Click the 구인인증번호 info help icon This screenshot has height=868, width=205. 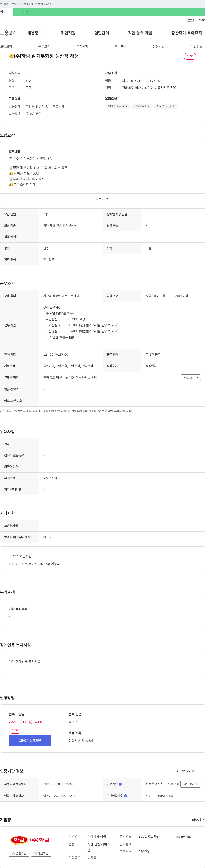[125, 796]
